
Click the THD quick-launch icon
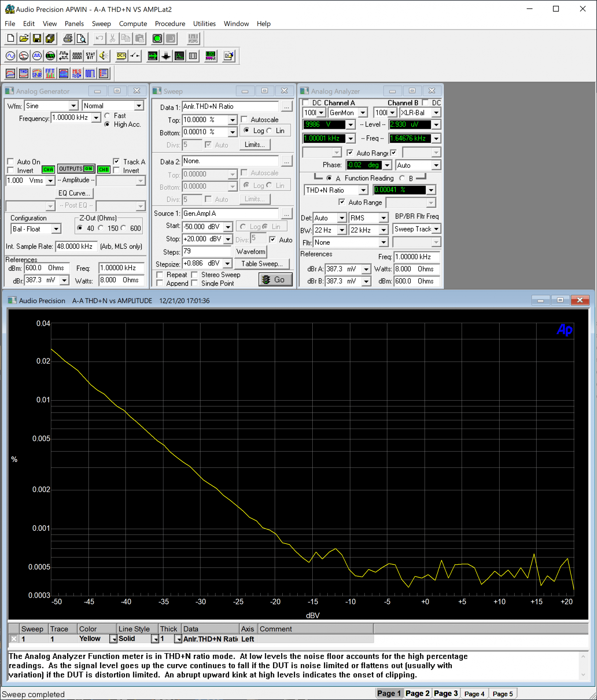point(24,73)
